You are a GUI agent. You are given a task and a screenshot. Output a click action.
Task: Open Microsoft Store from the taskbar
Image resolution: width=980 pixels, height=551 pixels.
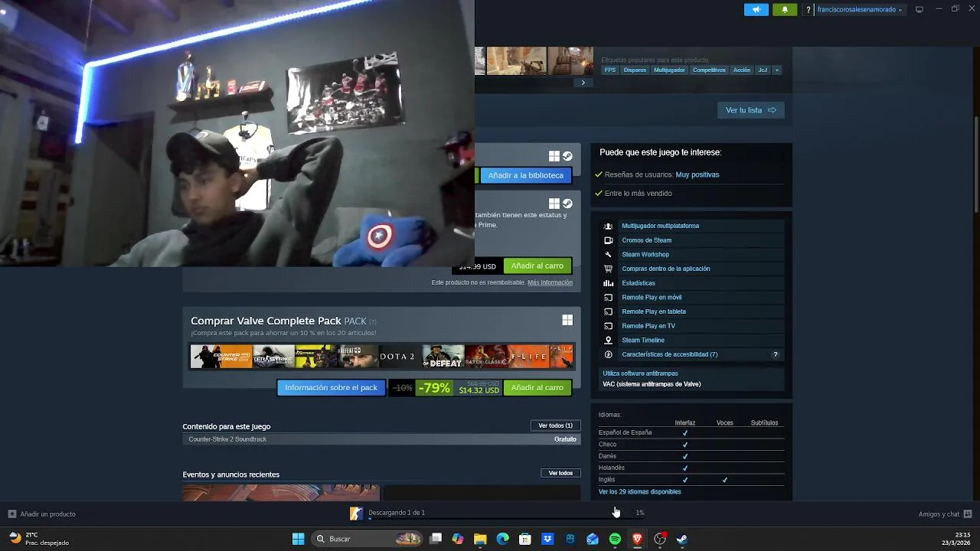[525, 539]
